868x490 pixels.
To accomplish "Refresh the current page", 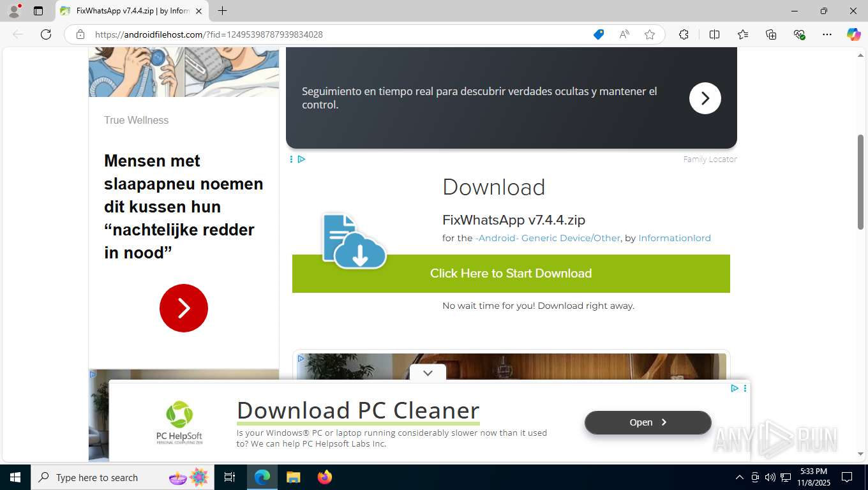I will [46, 34].
